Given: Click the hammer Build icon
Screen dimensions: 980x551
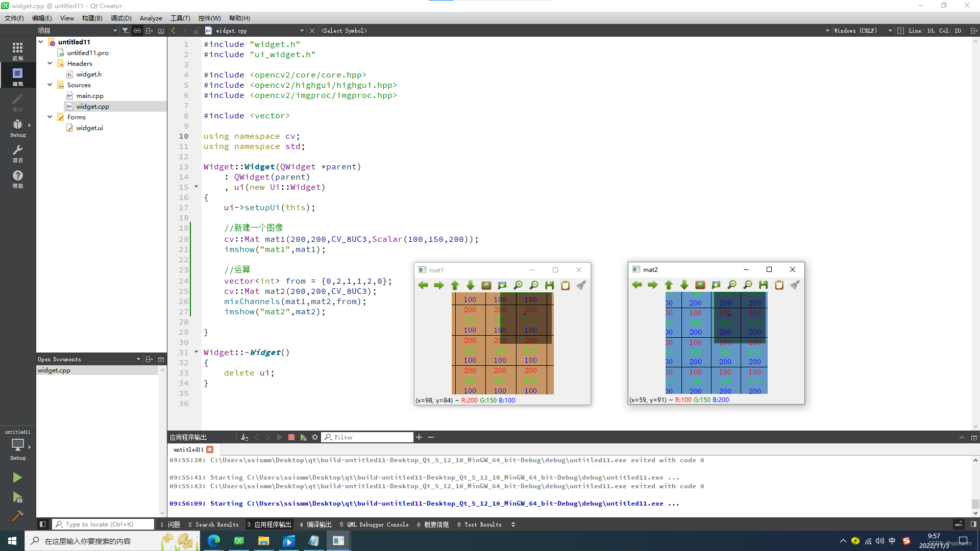Looking at the screenshot, I should click(x=17, y=516).
